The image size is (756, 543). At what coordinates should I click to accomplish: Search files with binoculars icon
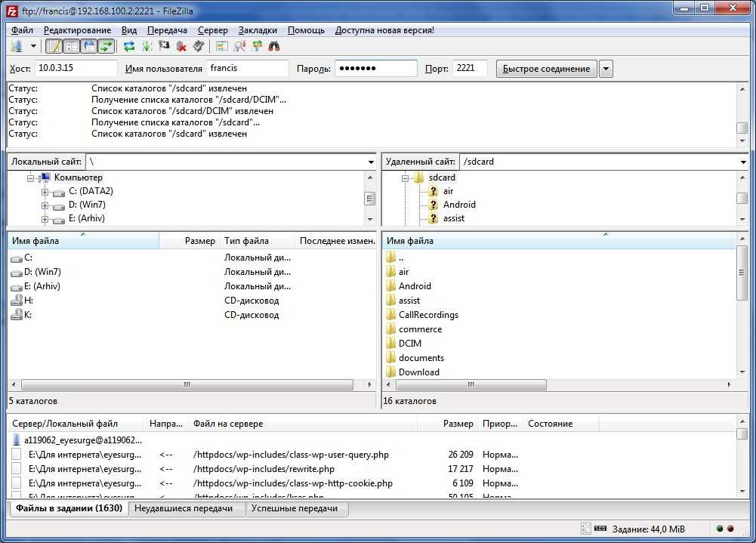[x=274, y=46]
